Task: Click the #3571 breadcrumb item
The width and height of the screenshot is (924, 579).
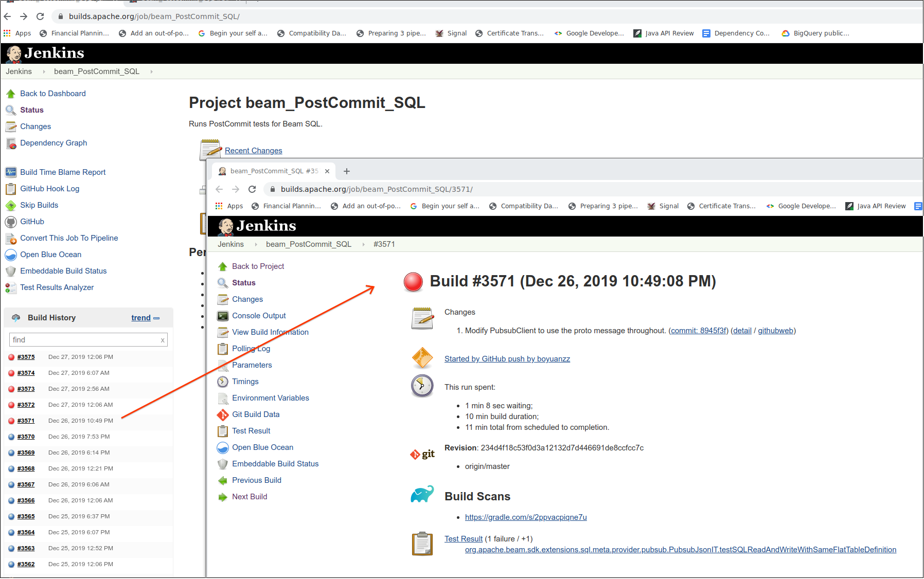Action: pos(384,244)
